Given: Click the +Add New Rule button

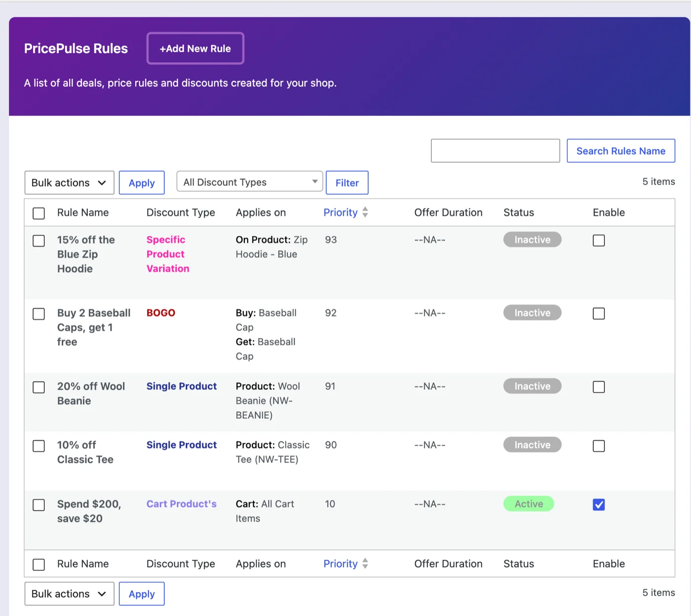Looking at the screenshot, I should pos(195,48).
